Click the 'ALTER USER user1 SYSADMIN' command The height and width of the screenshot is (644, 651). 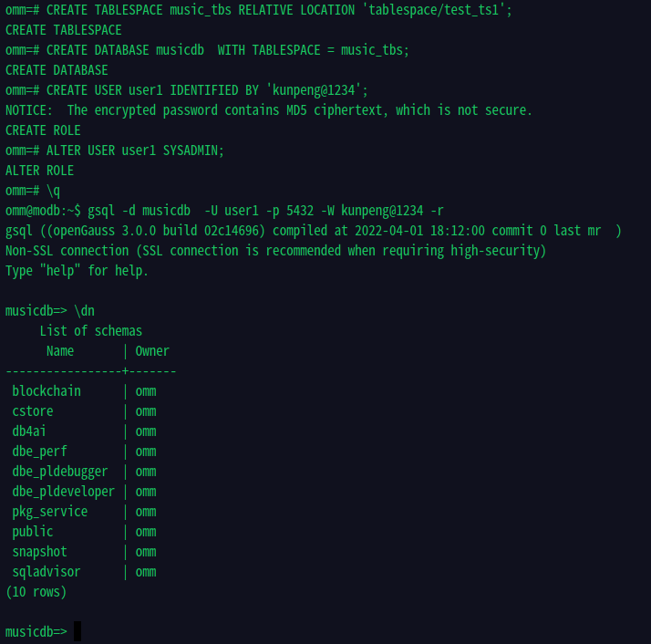coord(135,151)
